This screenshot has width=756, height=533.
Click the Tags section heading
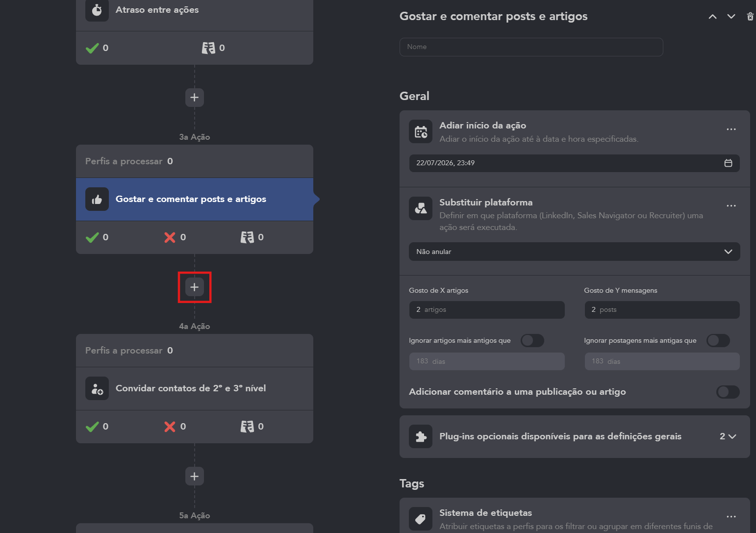pos(412,484)
